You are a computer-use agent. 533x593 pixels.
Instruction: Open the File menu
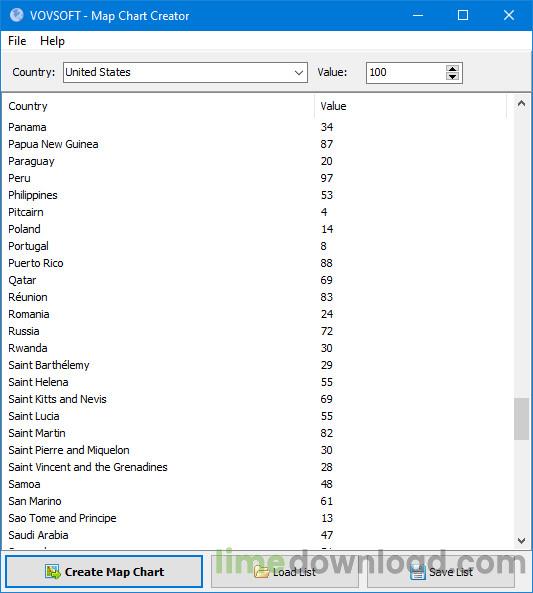point(17,41)
